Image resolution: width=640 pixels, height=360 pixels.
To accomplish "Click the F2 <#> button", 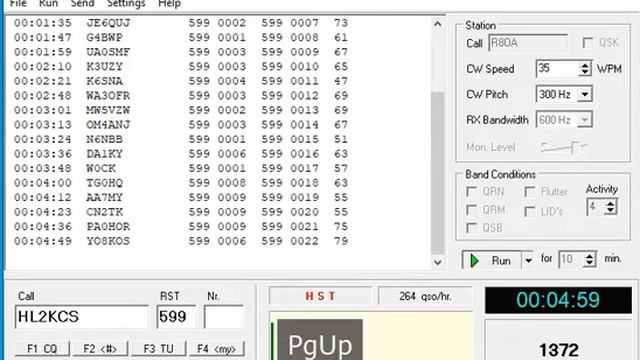I will tap(100, 349).
